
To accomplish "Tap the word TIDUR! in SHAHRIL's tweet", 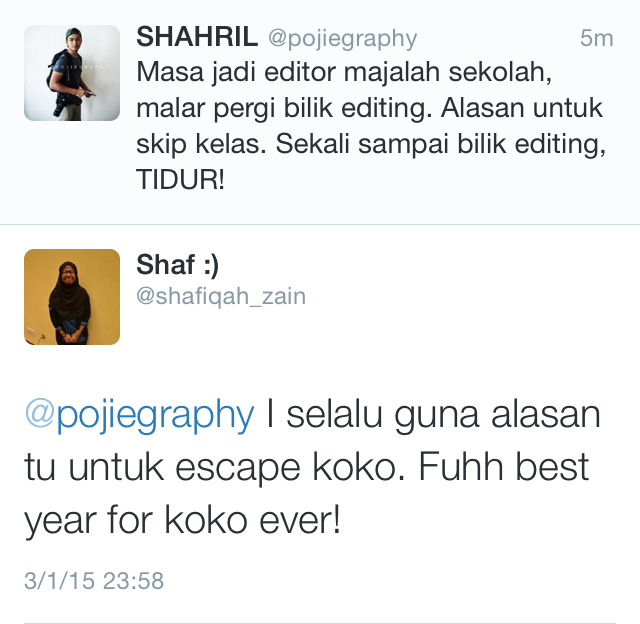I will tap(180, 179).
